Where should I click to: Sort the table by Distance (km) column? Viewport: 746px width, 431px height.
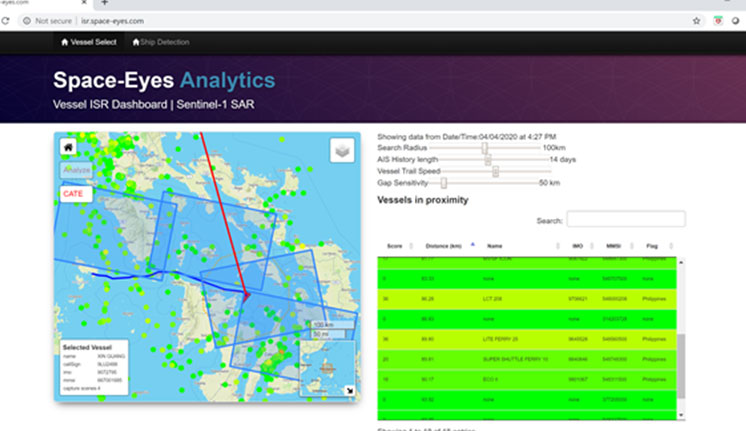[x=446, y=245]
